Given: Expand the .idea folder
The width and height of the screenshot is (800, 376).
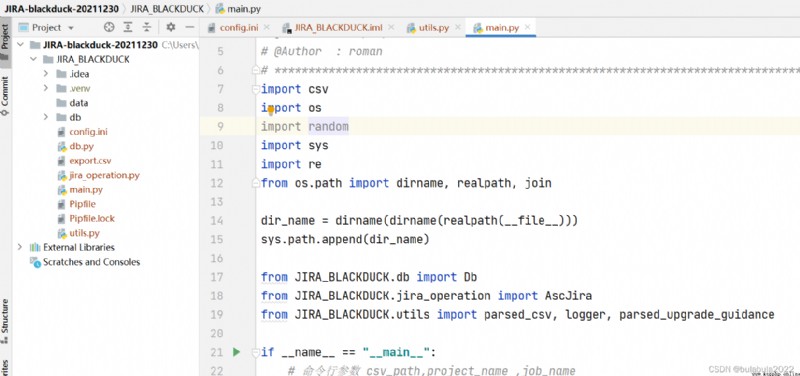Looking at the screenshot, I should (x=46, y=74).
